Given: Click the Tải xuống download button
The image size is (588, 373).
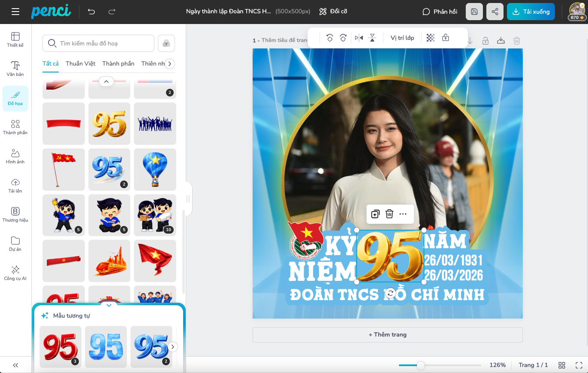Looking at the screenshot, I should 531,12.
